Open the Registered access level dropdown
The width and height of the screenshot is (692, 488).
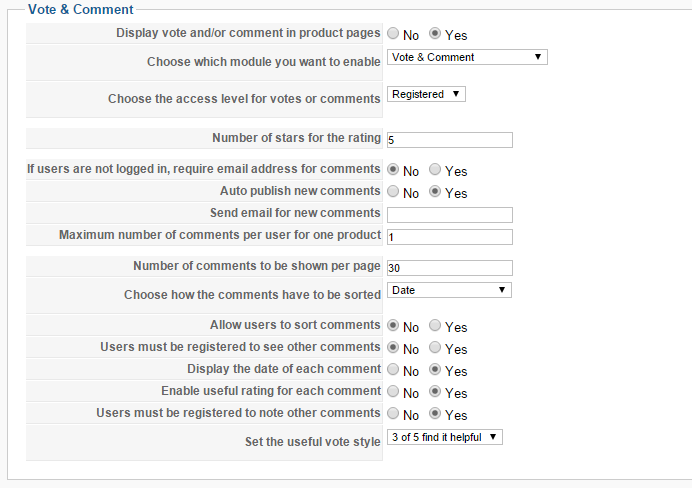(426, 94)
